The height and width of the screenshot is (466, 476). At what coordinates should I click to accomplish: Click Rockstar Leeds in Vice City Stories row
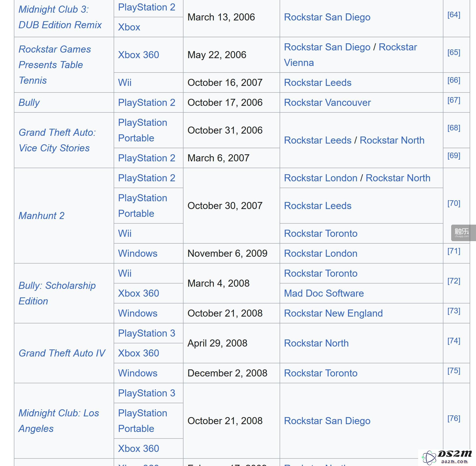[x=318, y=140]
